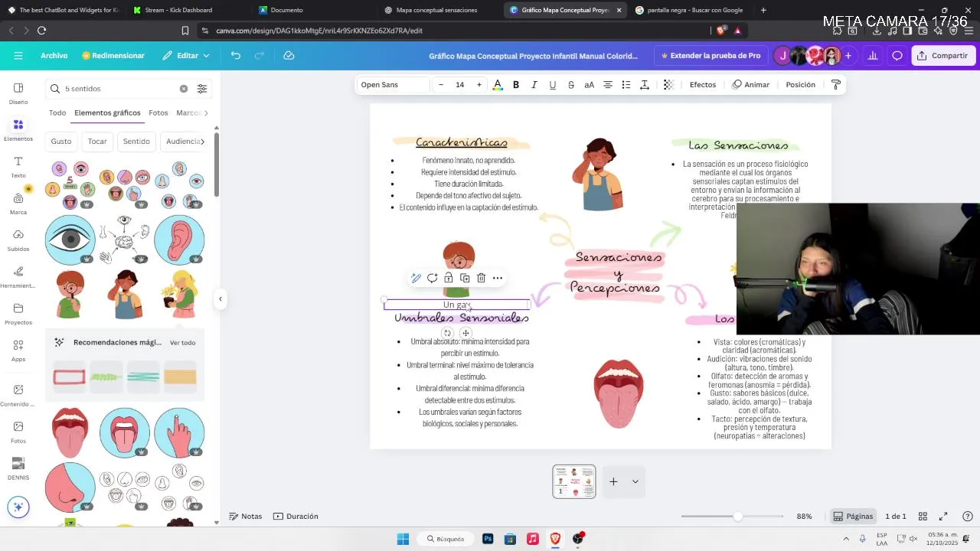Toggle bulleted list formatting
Viewport: 980px width, 551px height.
(x=626, y=85)
